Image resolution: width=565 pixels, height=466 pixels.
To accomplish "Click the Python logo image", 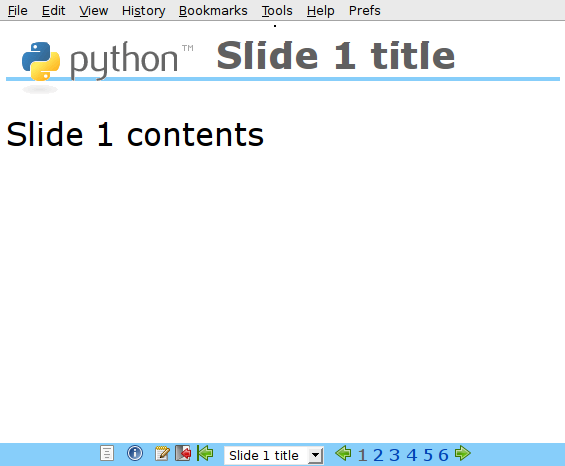I will (107, 61).
